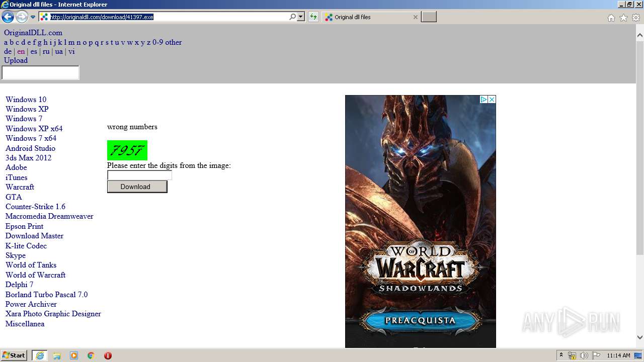
Task: Click the page scrollbar down arrow
Action: click(640, 337)
